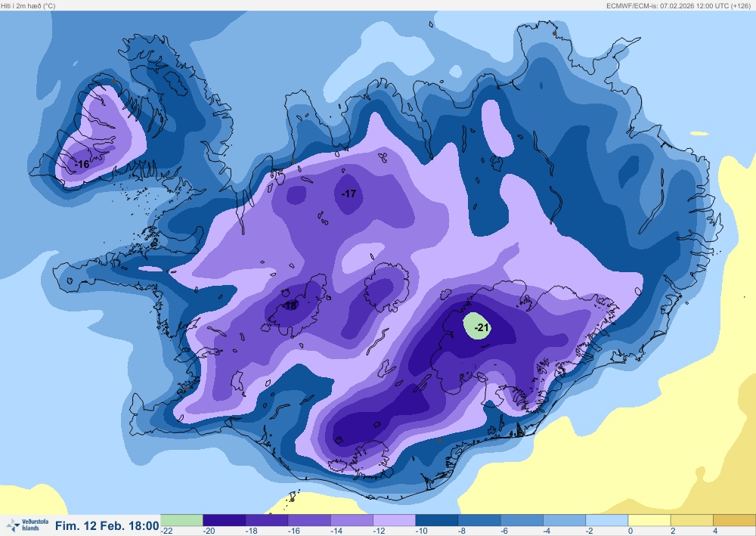This screenshot has height=536, width=756.
Task: Click the -21 temperature label on the map
Action: pos(482,328)
